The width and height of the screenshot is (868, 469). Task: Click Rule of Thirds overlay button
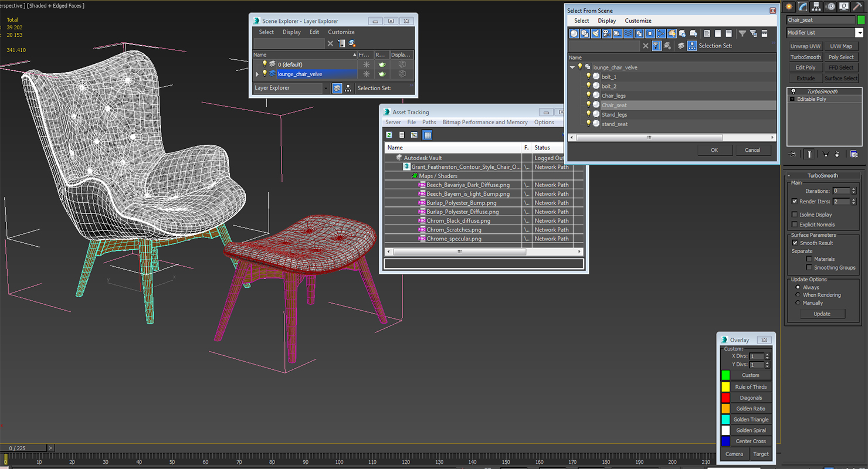coord(751,387)
